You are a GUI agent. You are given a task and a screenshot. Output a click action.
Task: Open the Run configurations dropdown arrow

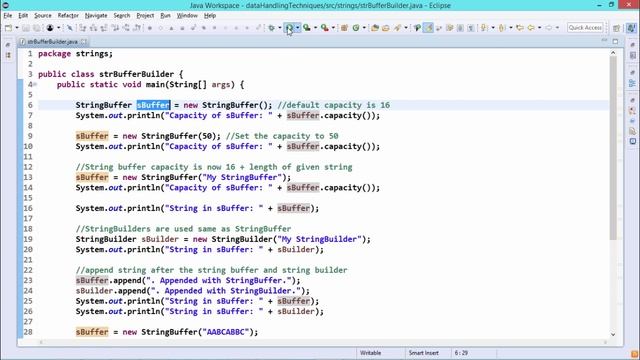coord(298,28)
